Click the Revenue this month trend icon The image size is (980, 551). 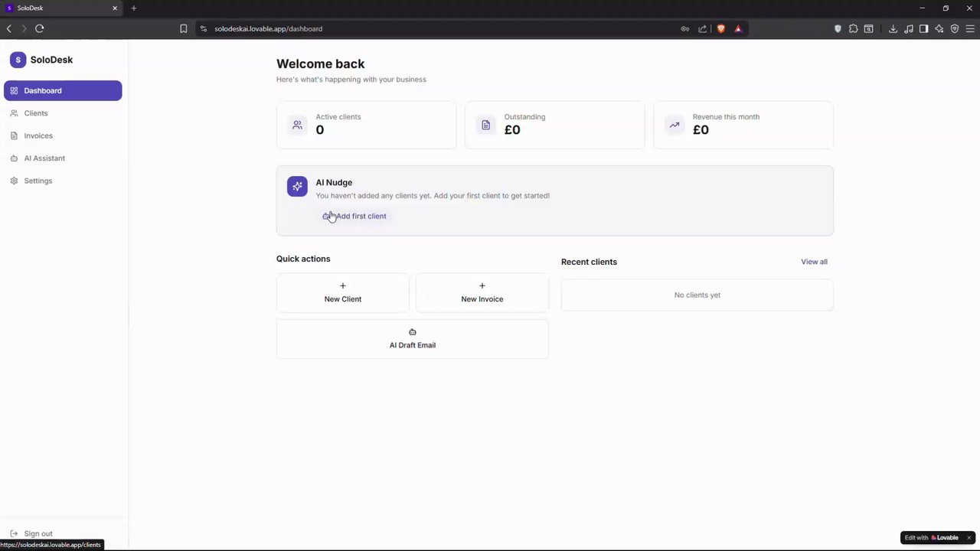(674, 125)
